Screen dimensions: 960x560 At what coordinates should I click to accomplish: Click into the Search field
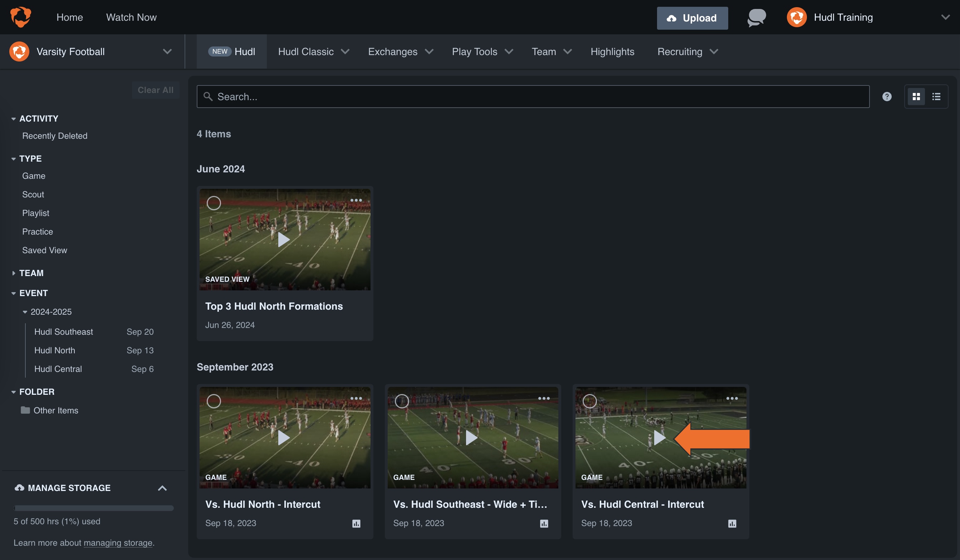coord(533,97)
